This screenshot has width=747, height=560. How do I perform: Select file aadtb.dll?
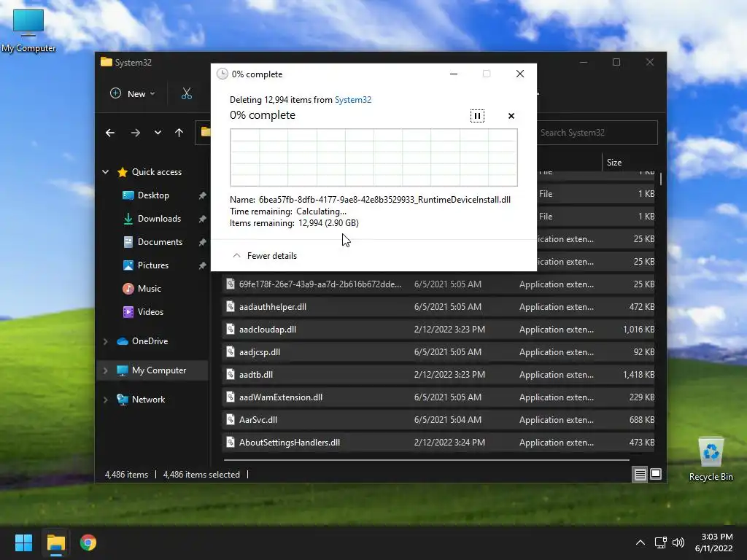(x=438, y=375)
